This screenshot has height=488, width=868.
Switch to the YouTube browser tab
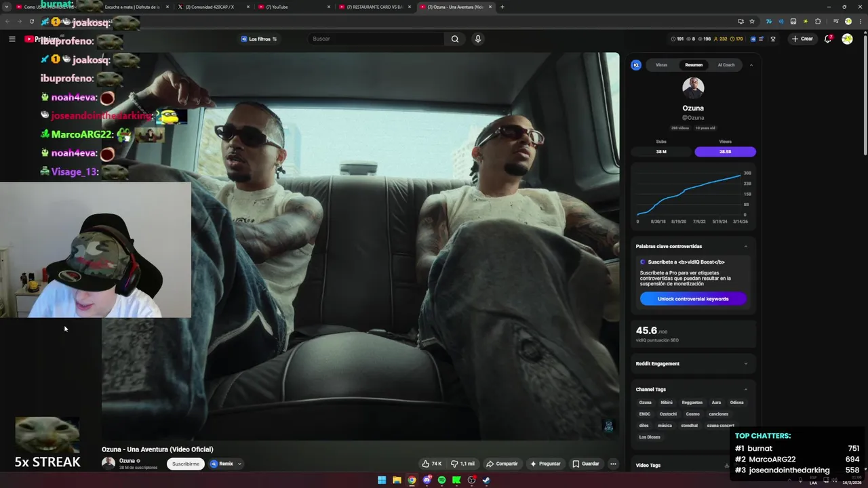294,7
